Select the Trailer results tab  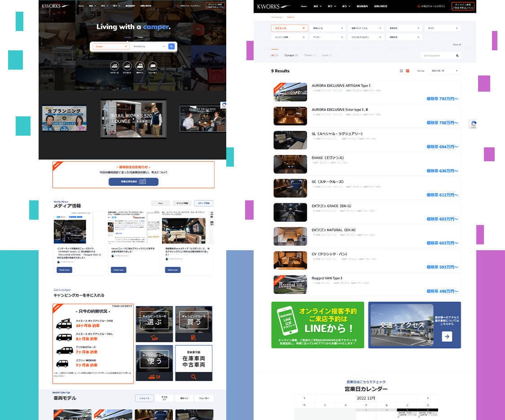click(x=310, y=55)
